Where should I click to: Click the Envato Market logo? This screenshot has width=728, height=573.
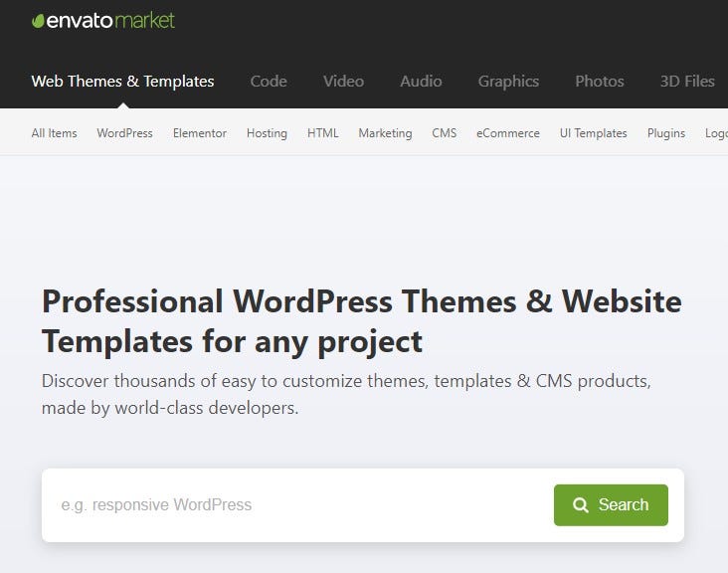coord(103,21)
